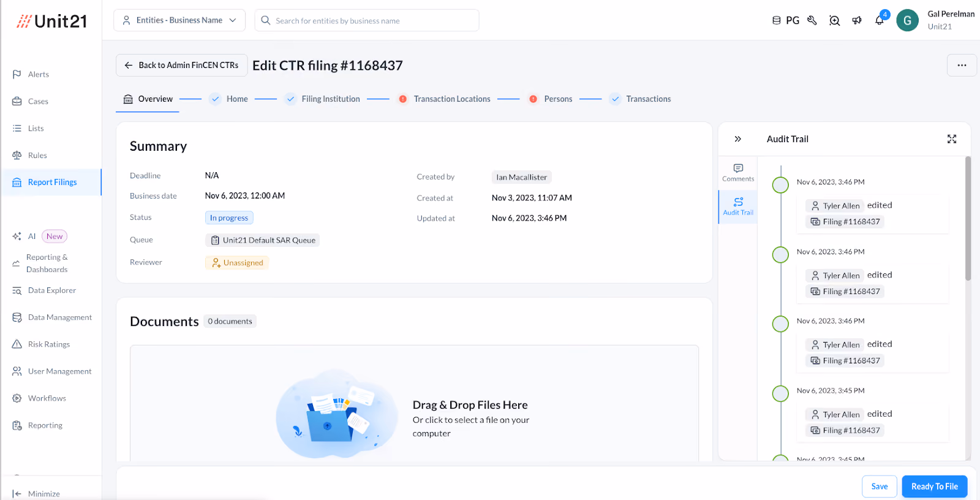980x500 pixels.
Task: Switch to the Transactions step
Action: (x=640, y=99)
